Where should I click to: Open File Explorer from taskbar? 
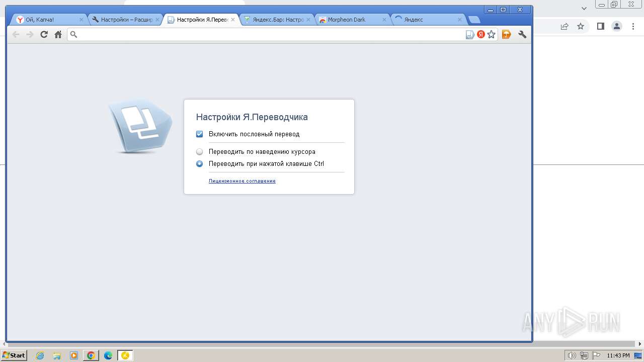(x=57, y=355)
